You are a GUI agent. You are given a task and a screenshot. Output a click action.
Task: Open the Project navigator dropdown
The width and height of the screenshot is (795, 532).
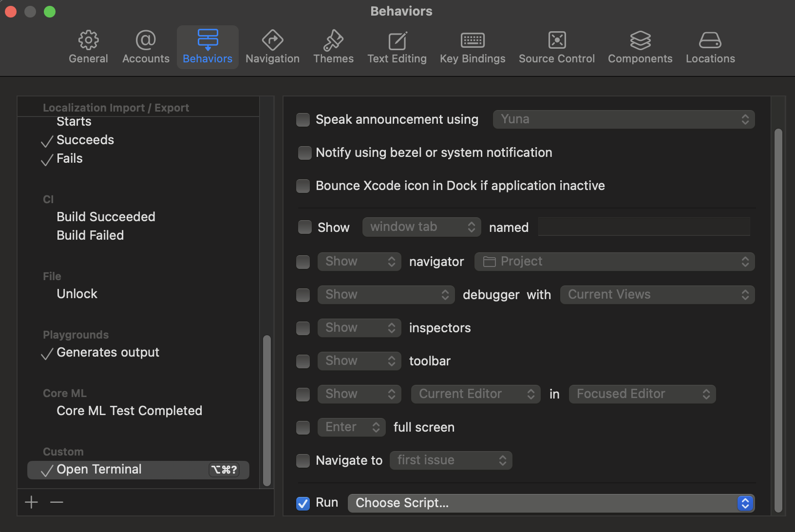tap(614, 262)
